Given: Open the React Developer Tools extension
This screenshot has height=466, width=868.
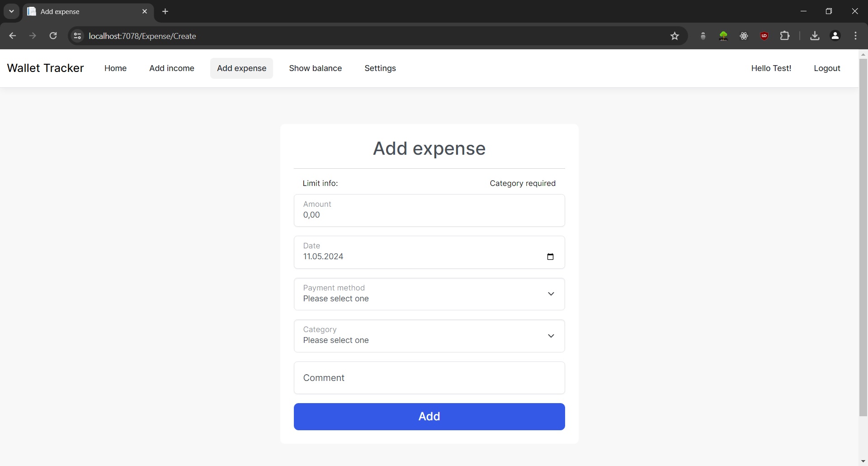Looking at the screenshot, I should [744, 36].
